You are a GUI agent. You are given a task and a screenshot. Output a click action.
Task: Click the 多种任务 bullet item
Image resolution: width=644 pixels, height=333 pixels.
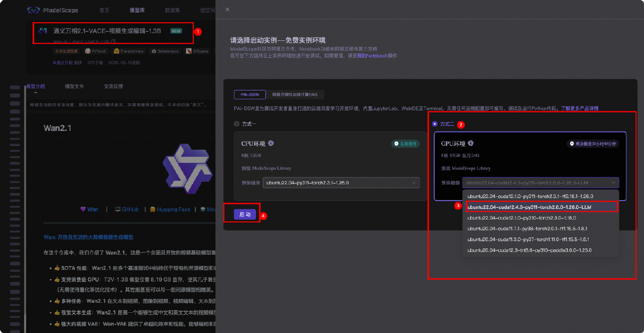click(x=135, y=300)
